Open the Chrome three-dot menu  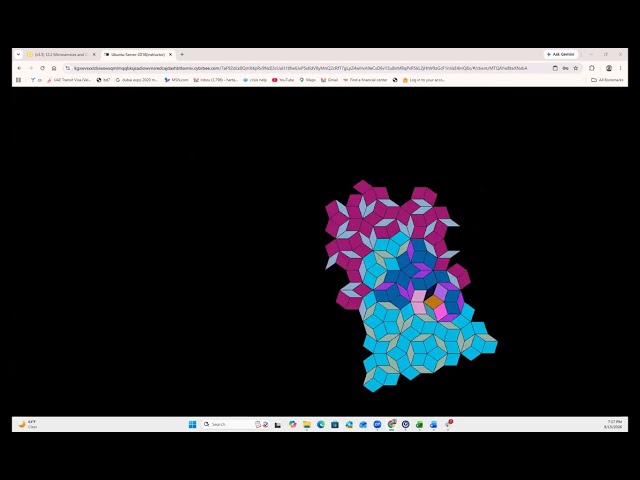620,68
